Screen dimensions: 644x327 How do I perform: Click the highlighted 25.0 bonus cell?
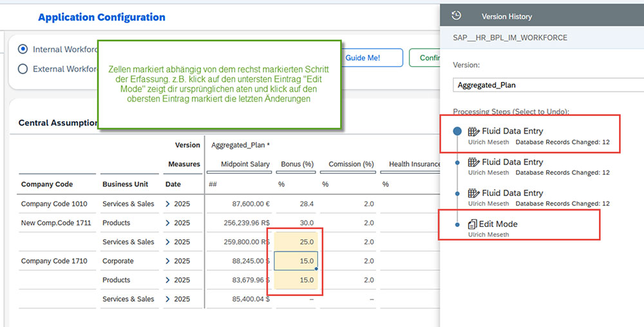[296, 242]
